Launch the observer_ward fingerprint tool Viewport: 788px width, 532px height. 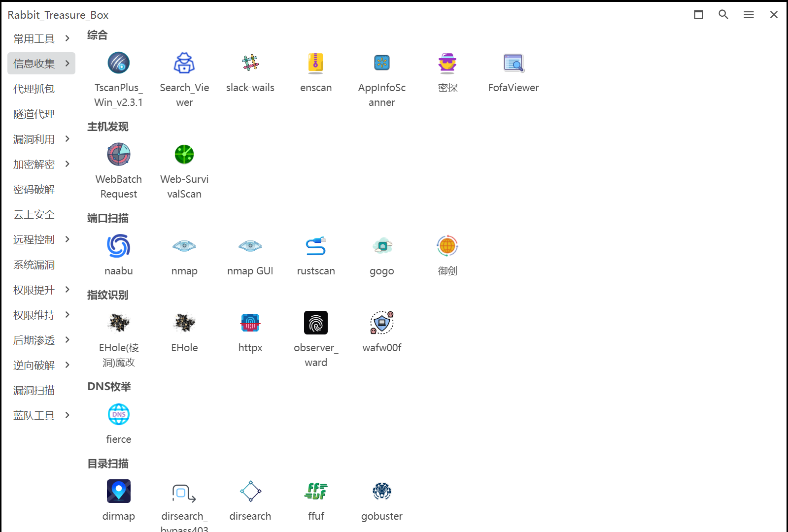(316, 323)
